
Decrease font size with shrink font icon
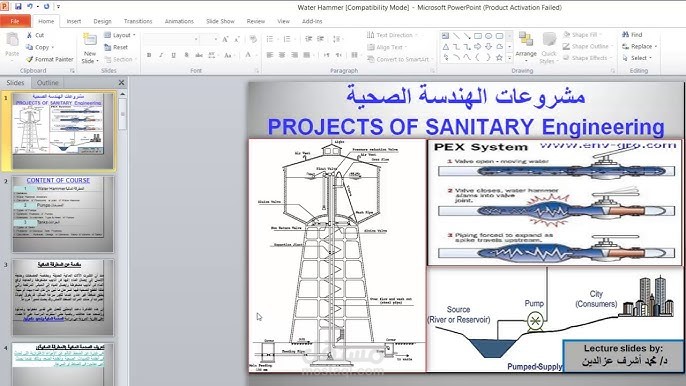point(237,39)
